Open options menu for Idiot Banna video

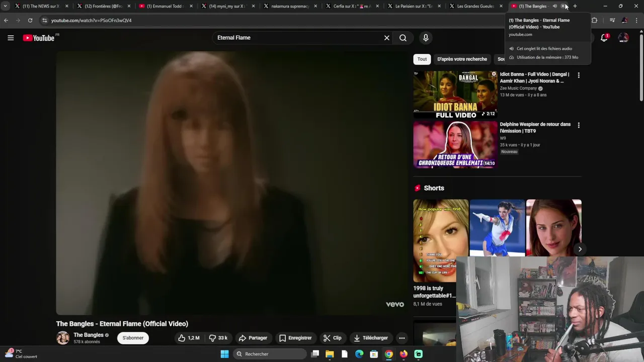579,75
